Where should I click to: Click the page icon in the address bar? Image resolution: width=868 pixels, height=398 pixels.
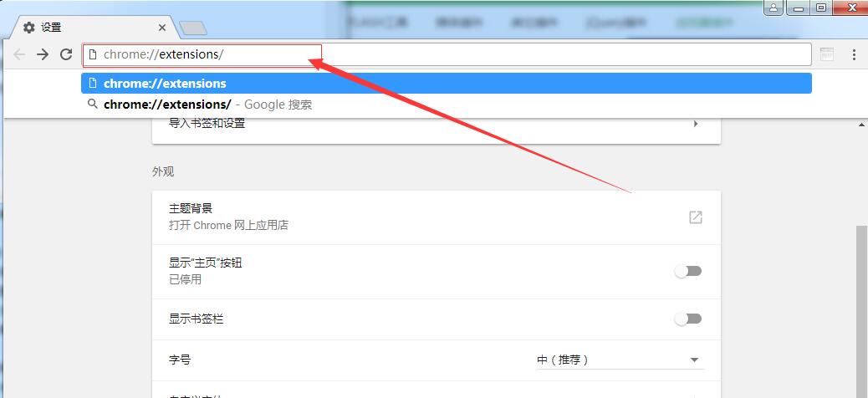[93, 54]
